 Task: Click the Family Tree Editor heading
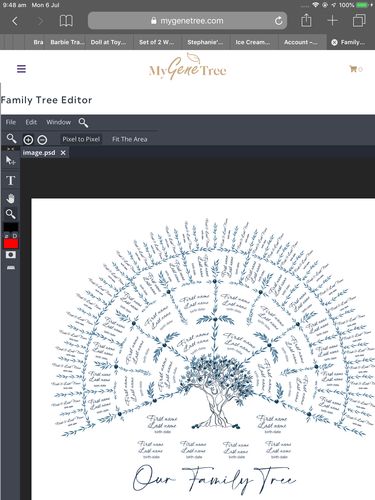coord(46,100)
